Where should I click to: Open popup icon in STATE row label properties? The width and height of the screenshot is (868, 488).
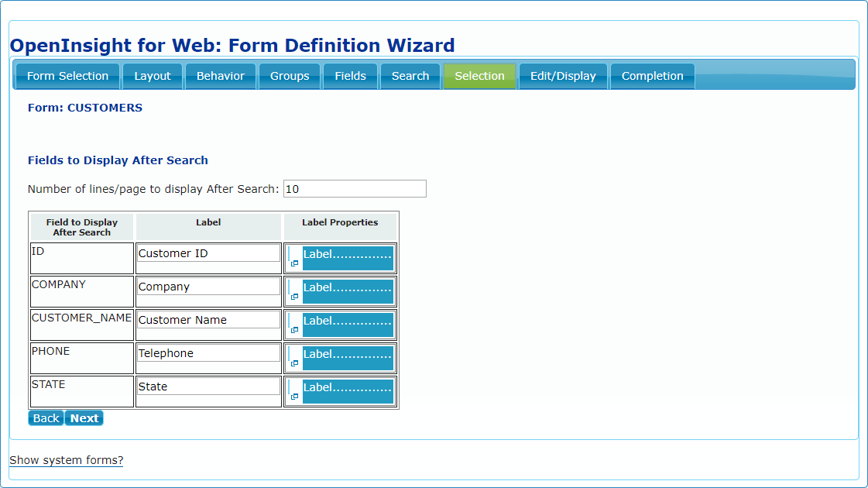294,397
